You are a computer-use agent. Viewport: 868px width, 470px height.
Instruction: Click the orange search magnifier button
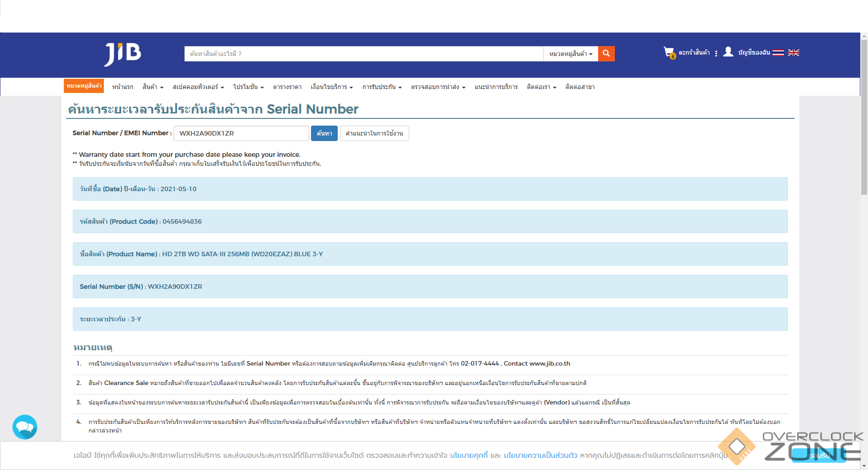(x=606, y=53)
